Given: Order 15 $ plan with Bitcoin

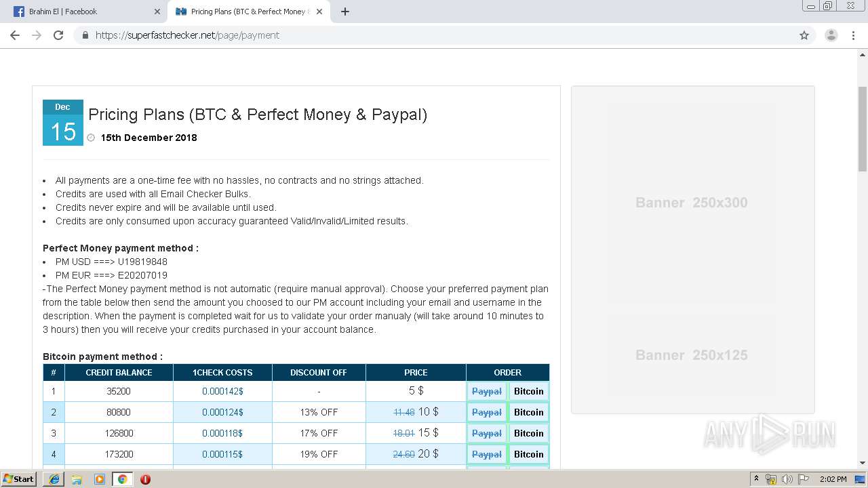Looking at the screenshot, I should [529, 433].
